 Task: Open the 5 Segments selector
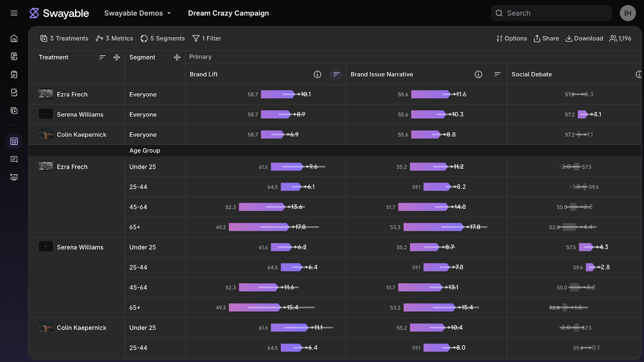163,39
